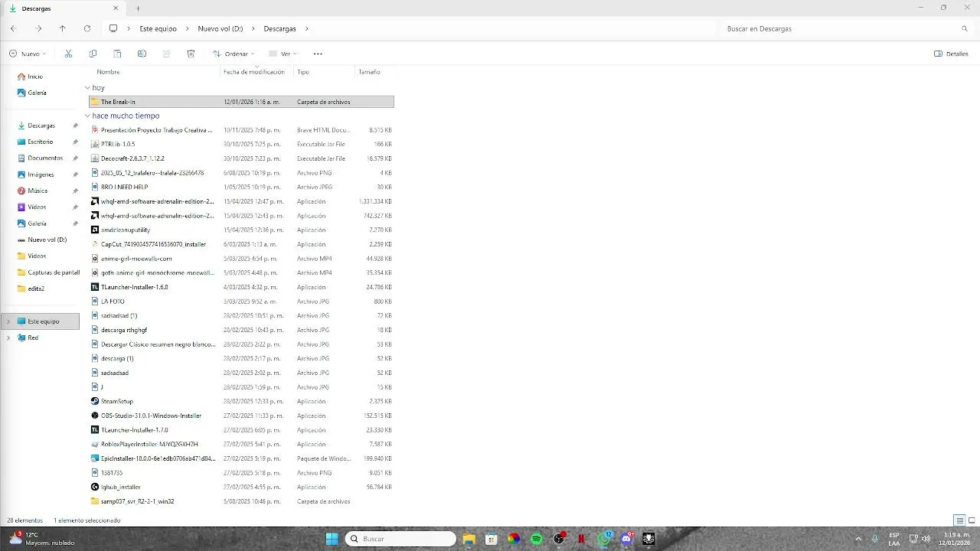Expand Este equipo in navigation tree

pyautogui.click(x=8, y=321)
